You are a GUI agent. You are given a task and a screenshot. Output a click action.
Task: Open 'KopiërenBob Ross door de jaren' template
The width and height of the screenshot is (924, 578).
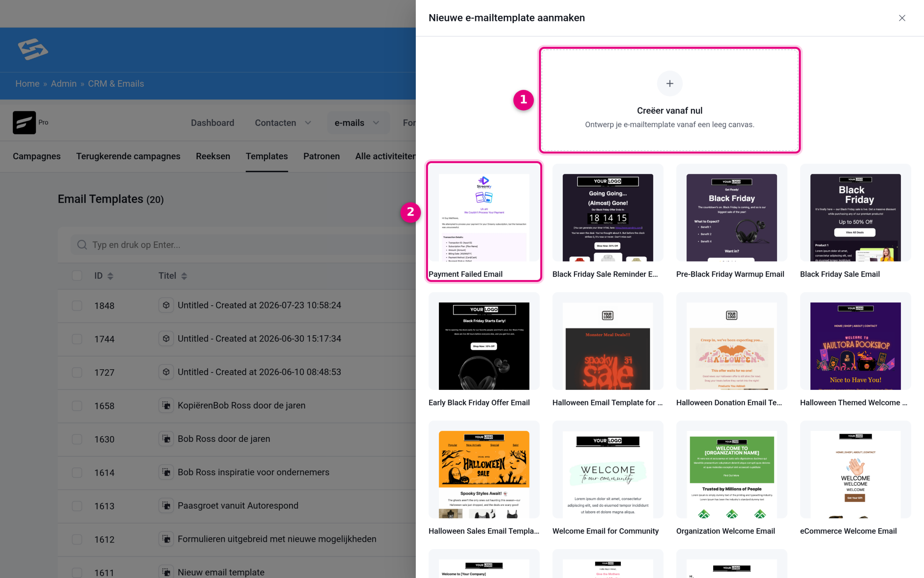tap(241, 405)
